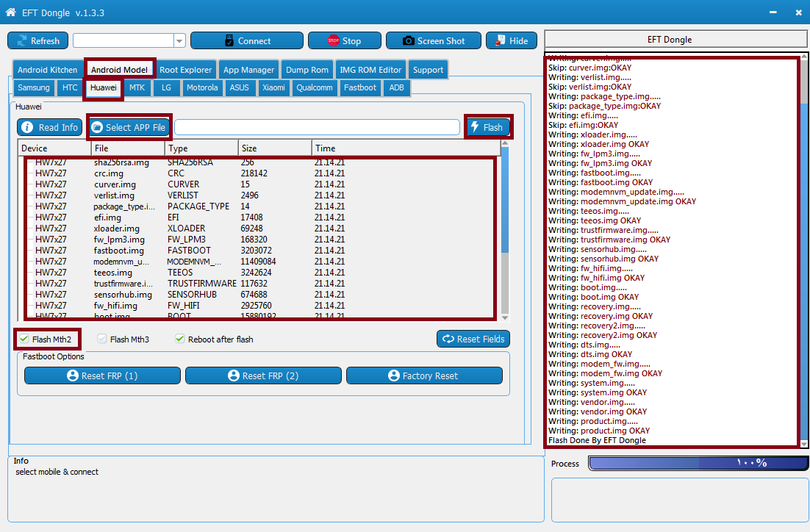The image size is (810, 532).
Task: Select the Fastboot sub-tab
Action: pos(360,87)
